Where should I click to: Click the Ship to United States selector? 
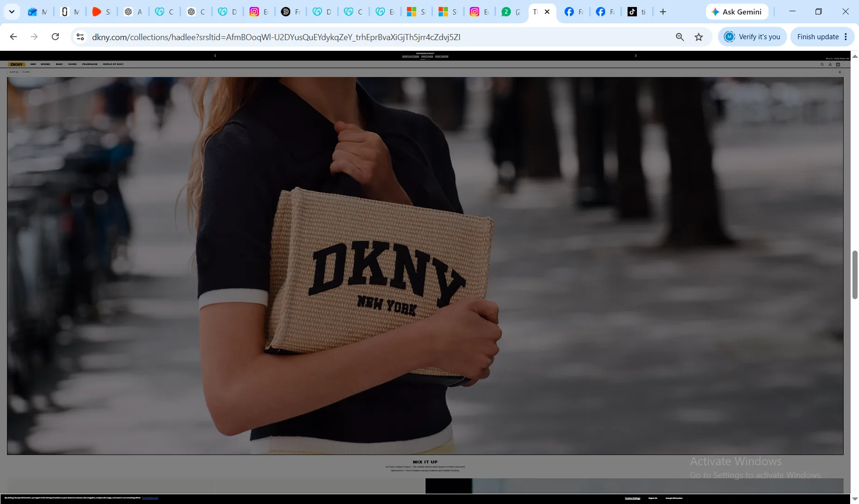[838, 59]
